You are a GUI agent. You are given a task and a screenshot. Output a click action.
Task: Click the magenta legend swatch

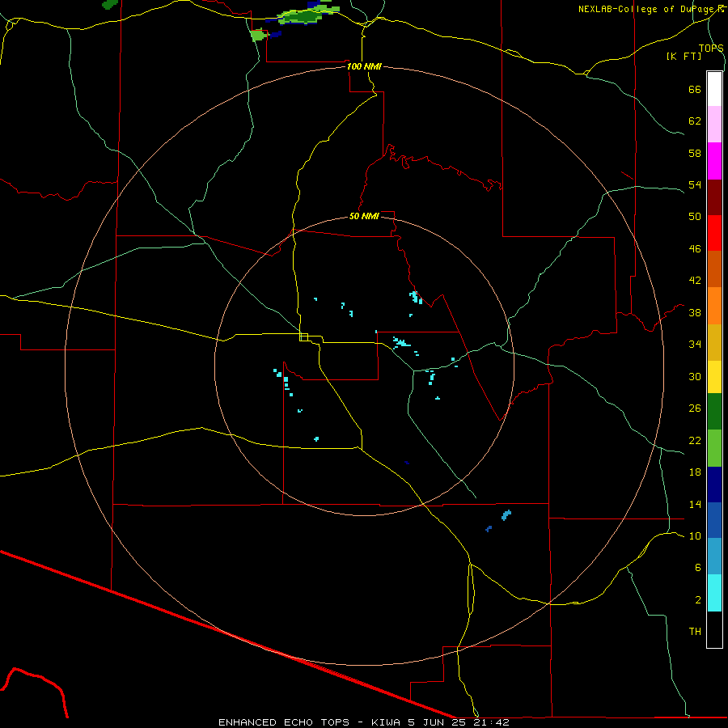click(714, 161)
